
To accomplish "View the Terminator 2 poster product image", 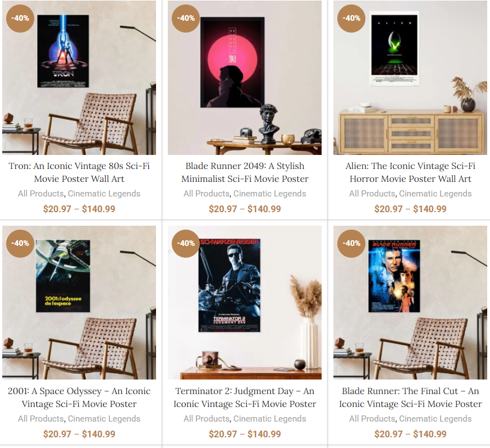I will [245, 303].
